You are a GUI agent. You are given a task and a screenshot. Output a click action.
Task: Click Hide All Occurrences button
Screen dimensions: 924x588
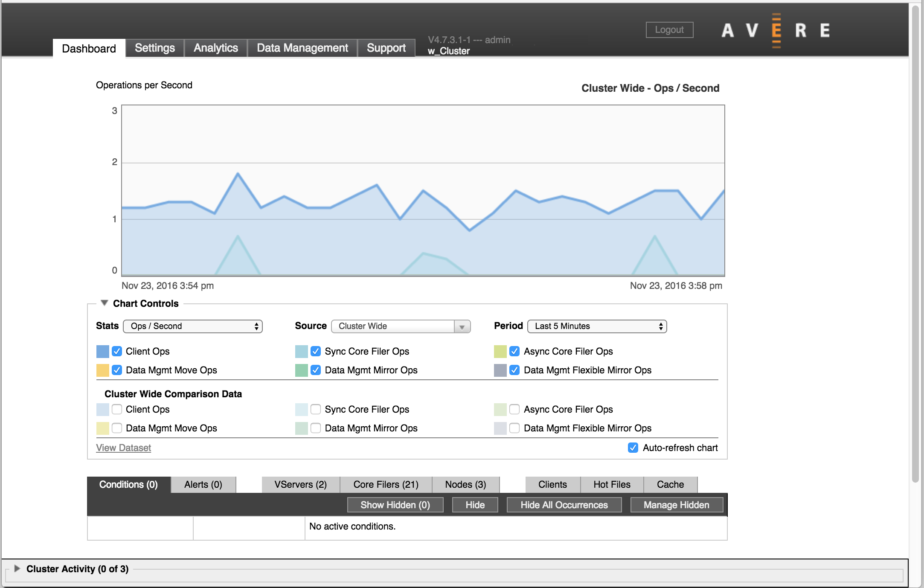pos(564,505)
